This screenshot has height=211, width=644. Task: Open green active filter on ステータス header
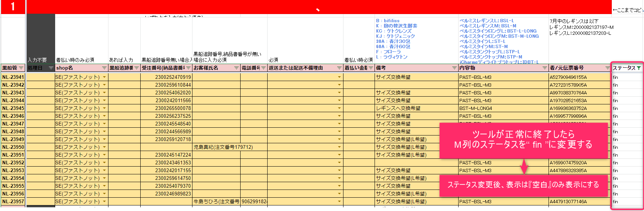[x=639, y=68]
